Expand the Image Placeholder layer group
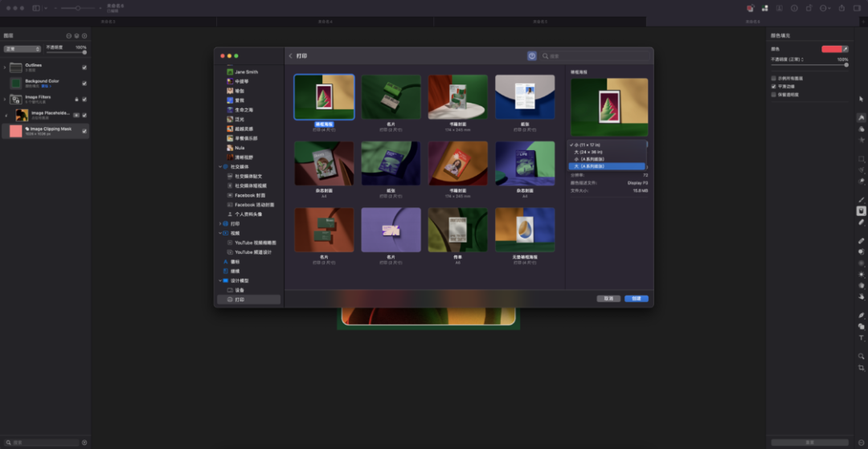This screenshot has width=868, height=449. point(6,115)
